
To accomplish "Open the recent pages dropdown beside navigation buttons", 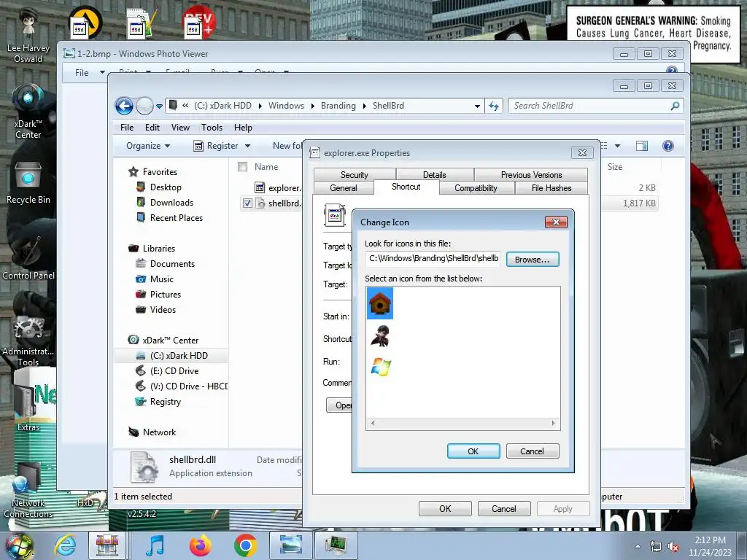I will 159,106.
